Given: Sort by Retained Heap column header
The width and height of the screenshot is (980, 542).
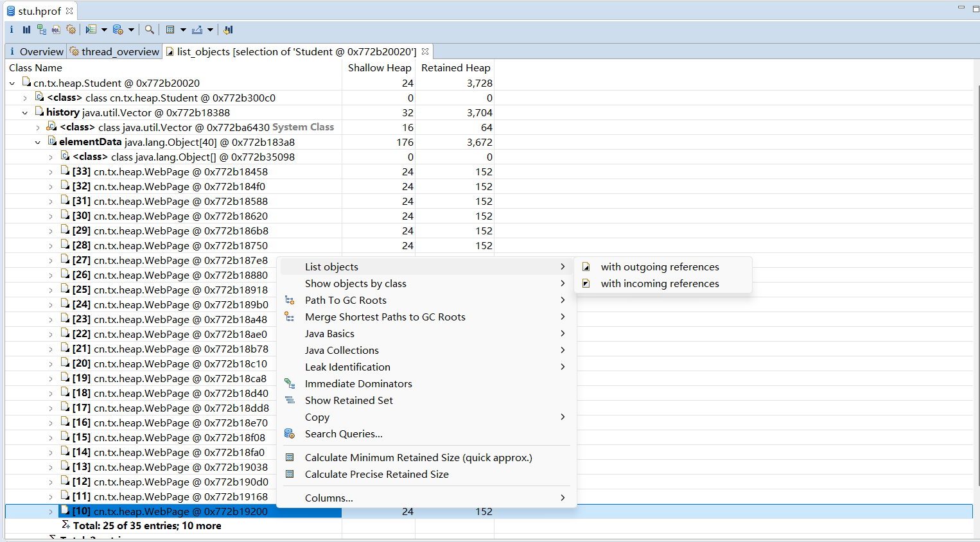Looking at the screenshot, I should 455,67.
